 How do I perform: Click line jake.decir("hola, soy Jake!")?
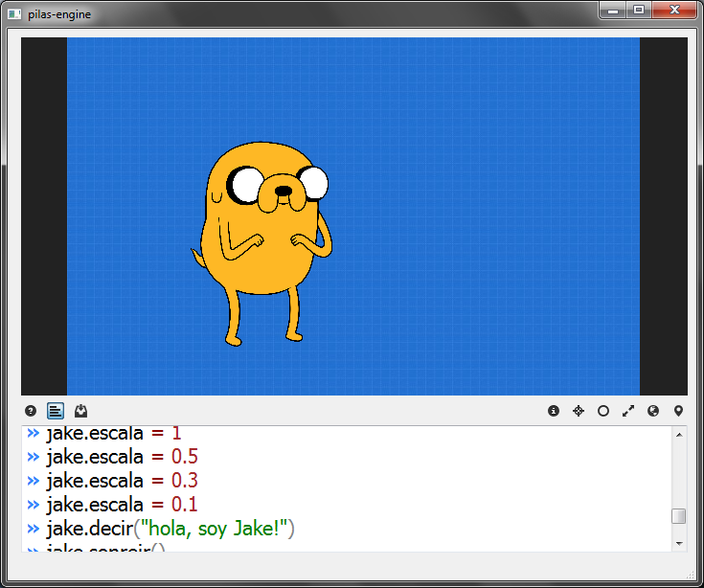click(x=170, y=529)
